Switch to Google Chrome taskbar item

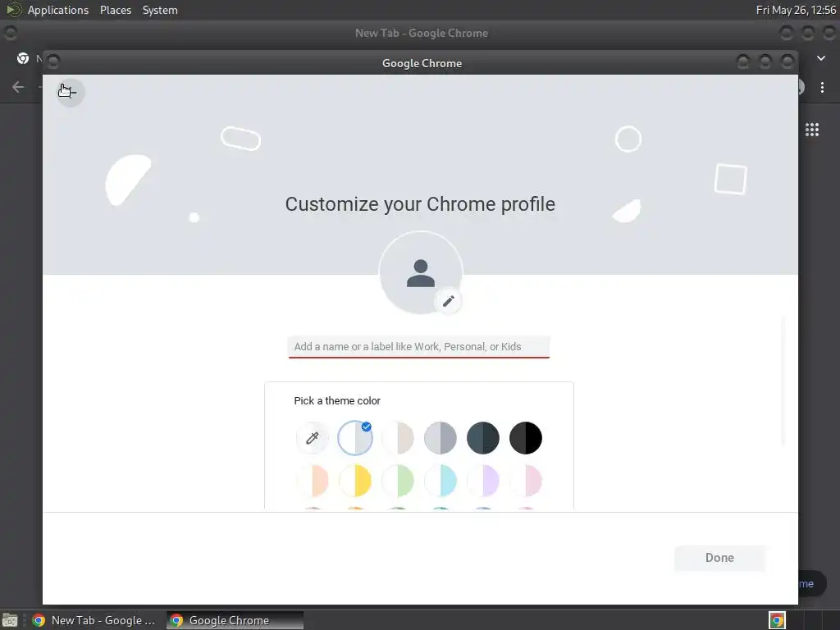point(235,620)
